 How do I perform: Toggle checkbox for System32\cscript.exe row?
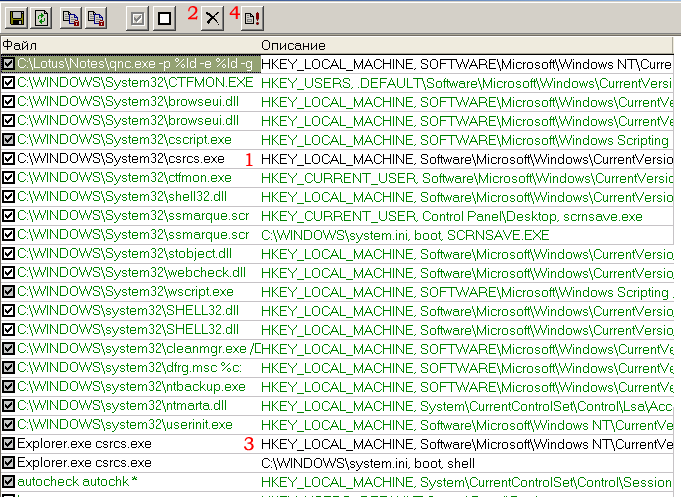point(8,139)
